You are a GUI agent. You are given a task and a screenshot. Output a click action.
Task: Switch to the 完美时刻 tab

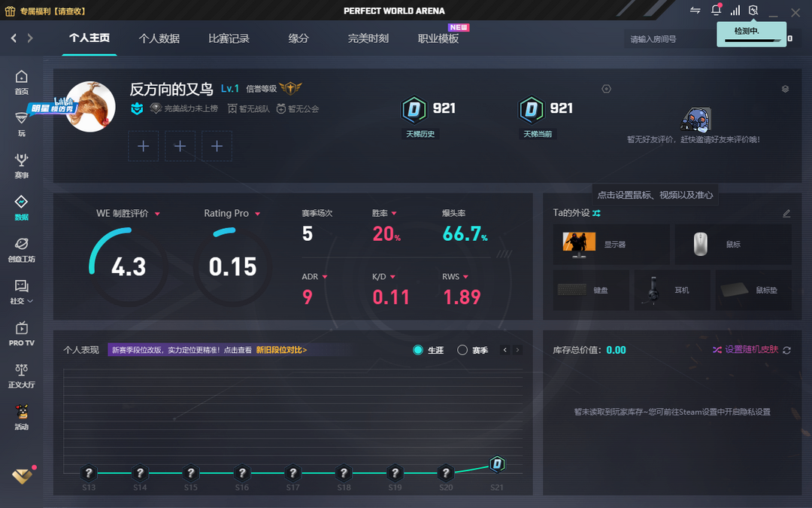tap(368, 38)
